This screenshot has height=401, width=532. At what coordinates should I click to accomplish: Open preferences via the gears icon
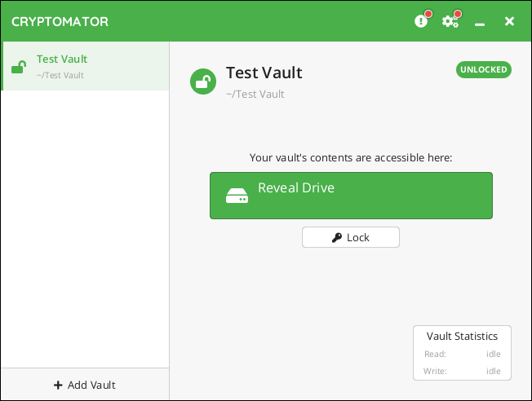(x=450, y=21)
